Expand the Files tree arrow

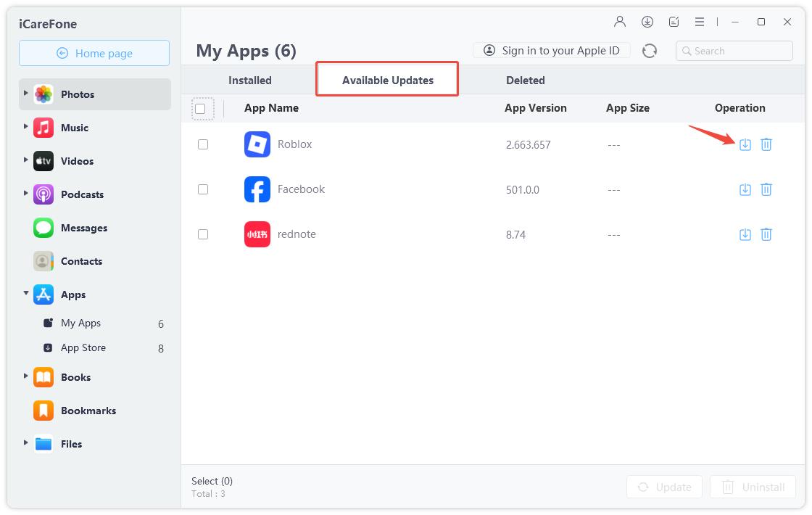(x=26, y=442)
